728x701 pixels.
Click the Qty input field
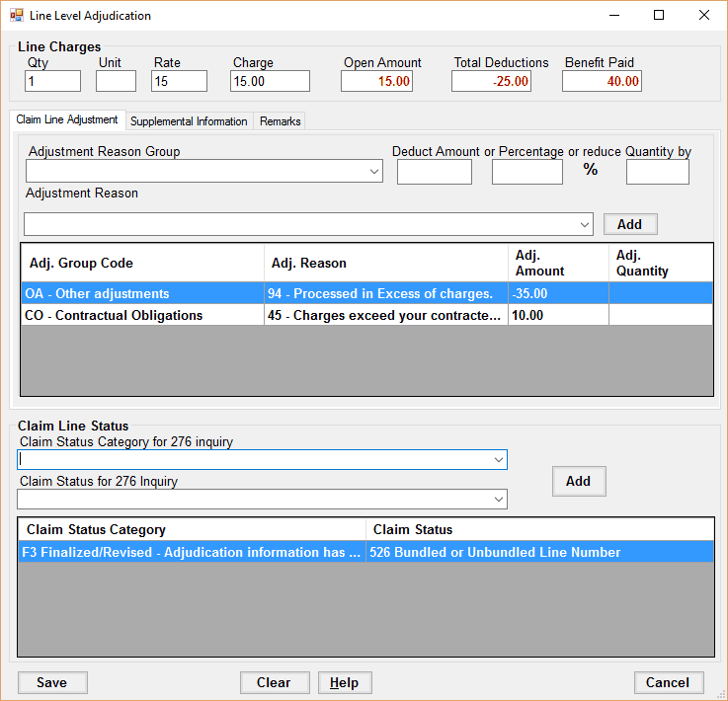[52, 81]
